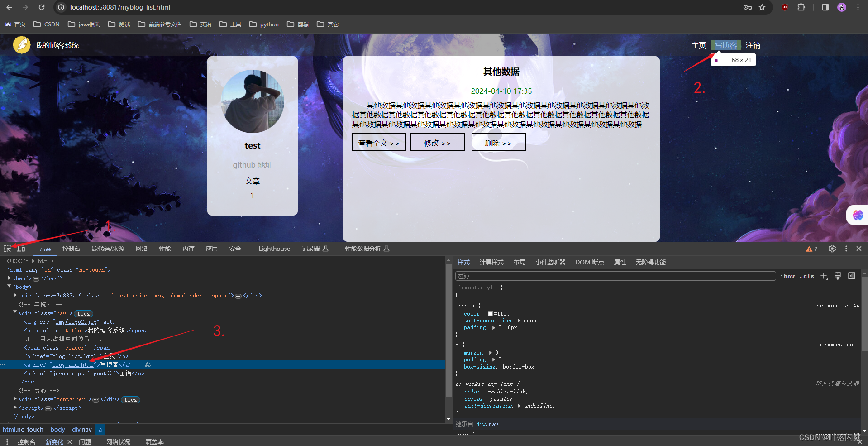Click 主页 link in blog navigation
The image size is (868, 446).
point(698,45)
